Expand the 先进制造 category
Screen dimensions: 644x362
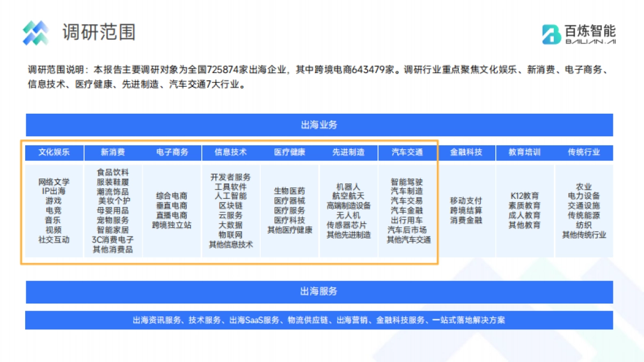coord(349,152)
